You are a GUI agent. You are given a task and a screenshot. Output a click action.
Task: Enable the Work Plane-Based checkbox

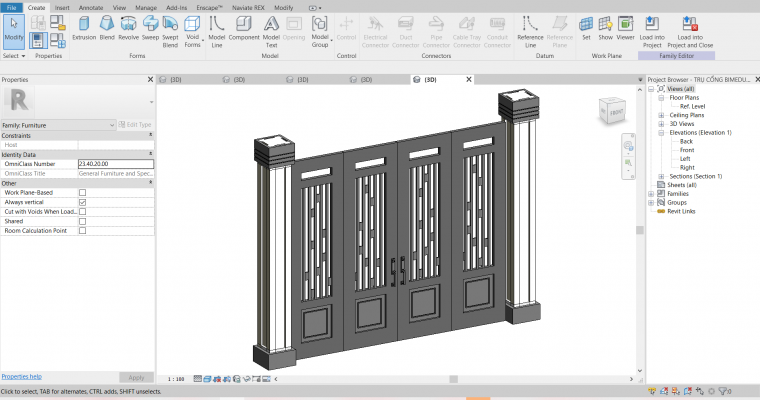tap(82, 192)
